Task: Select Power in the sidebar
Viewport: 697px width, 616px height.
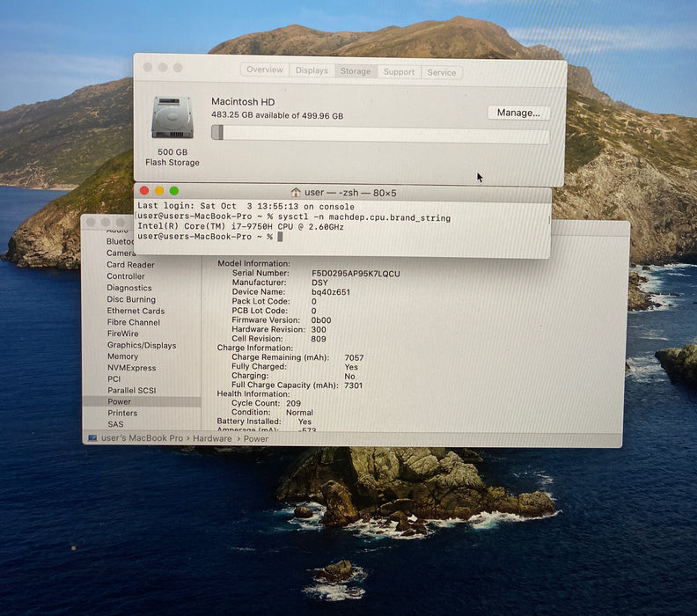Action: pyautogui.click(x=142, y=402)
